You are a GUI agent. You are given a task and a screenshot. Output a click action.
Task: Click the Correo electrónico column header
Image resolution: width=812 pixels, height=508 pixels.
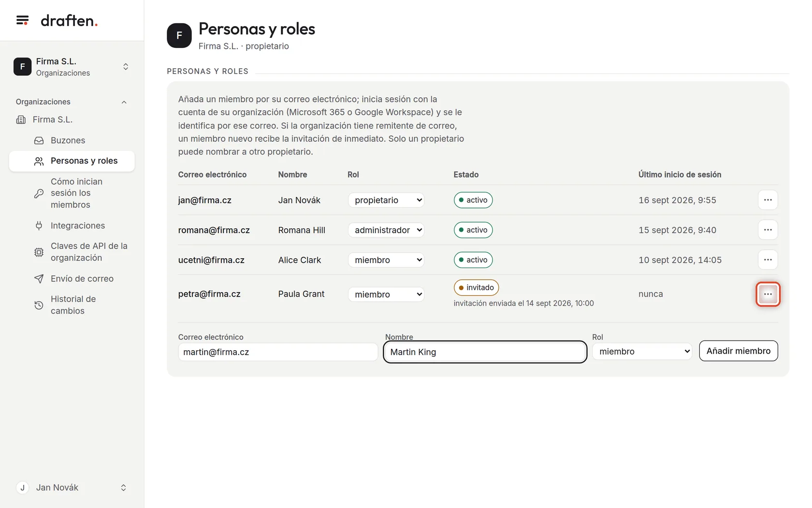tap(212, 175)
